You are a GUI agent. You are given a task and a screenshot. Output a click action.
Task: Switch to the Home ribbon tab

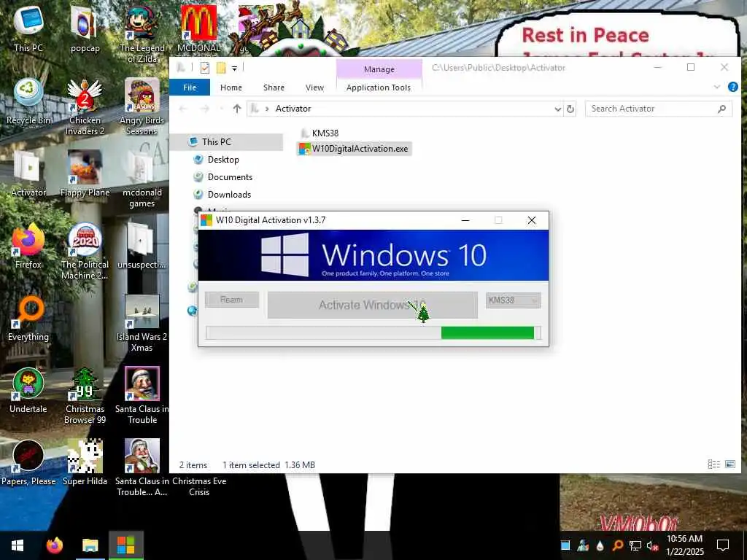click(231, 87)
